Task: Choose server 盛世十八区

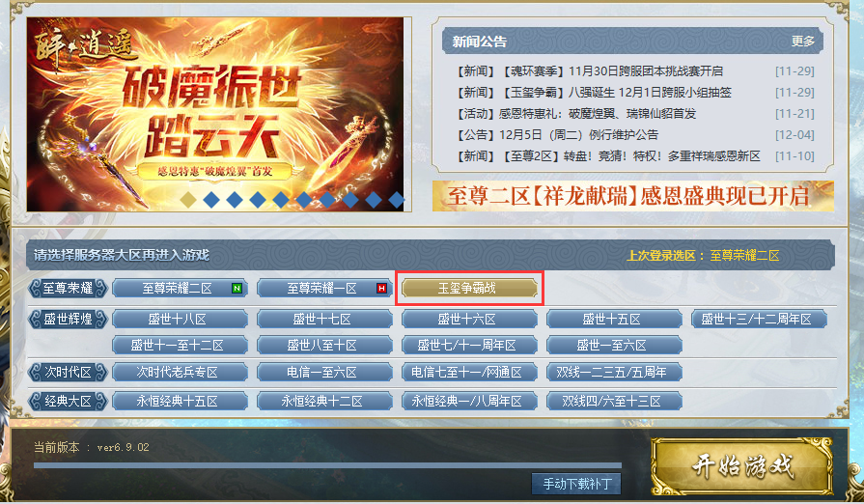Action: coord(180,319)
